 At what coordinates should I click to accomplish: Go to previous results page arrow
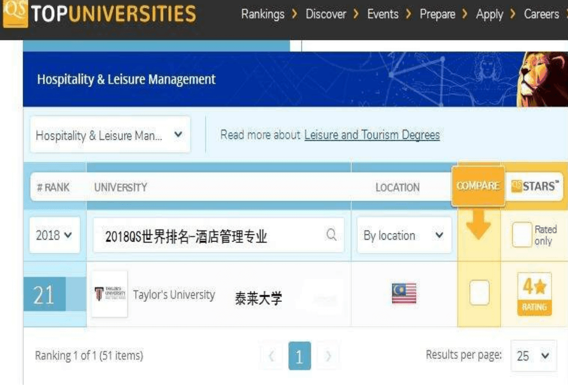[272, 356]
